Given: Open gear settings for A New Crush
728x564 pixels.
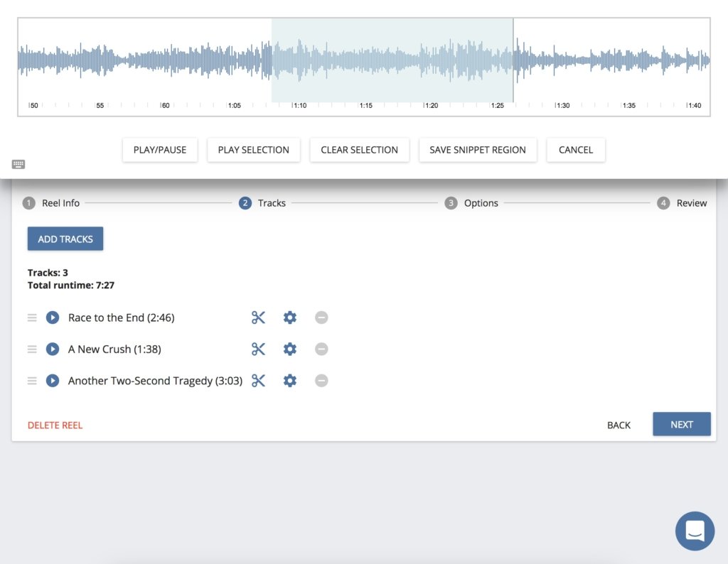Looking at the screenshot, I should [x=289, y=349].
